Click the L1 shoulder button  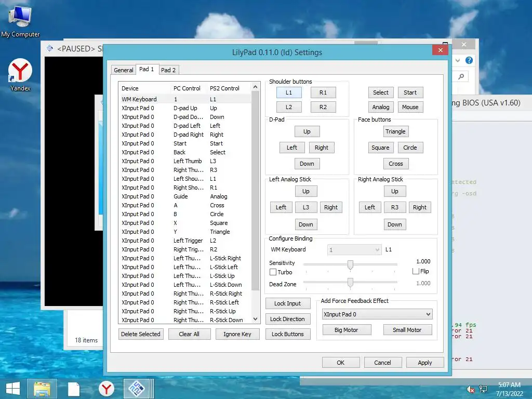pos(289,92)
